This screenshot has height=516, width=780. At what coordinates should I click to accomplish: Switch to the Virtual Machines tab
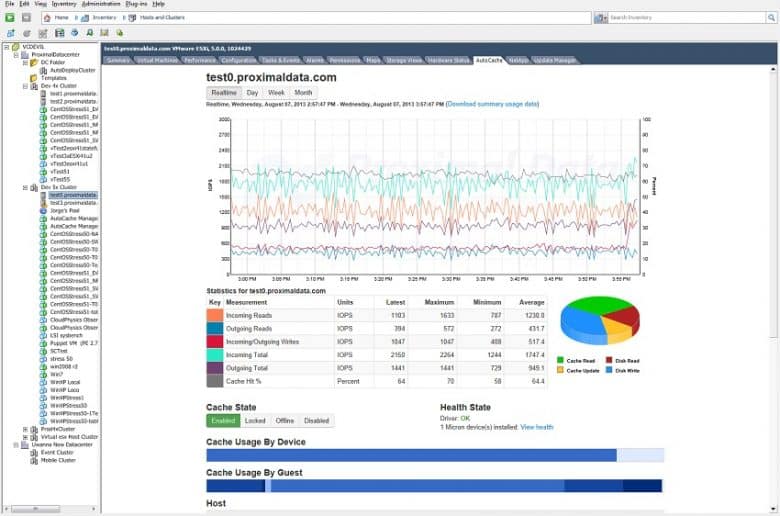point(157,60)
